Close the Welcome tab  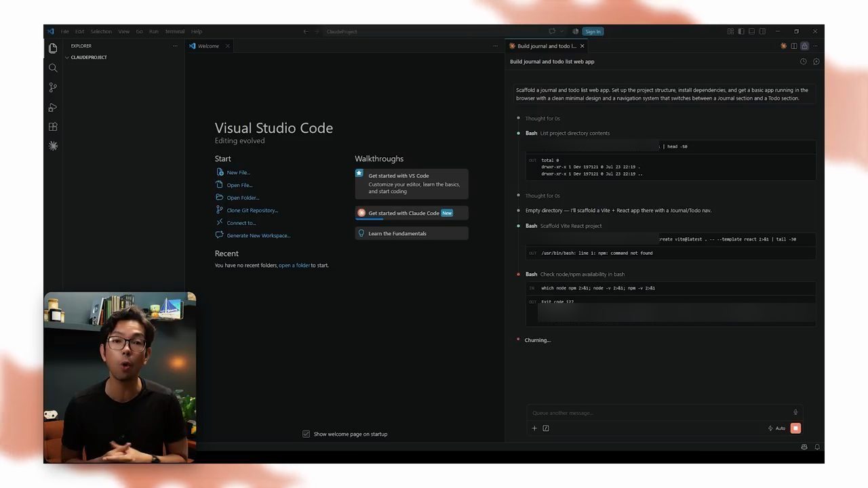[x=228, y=46]
